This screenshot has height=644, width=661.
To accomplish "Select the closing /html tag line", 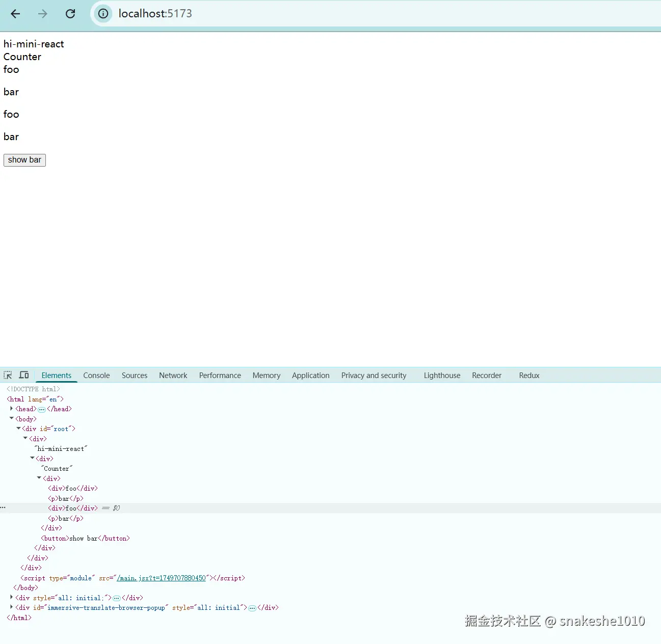I will [x=19, y=618].
